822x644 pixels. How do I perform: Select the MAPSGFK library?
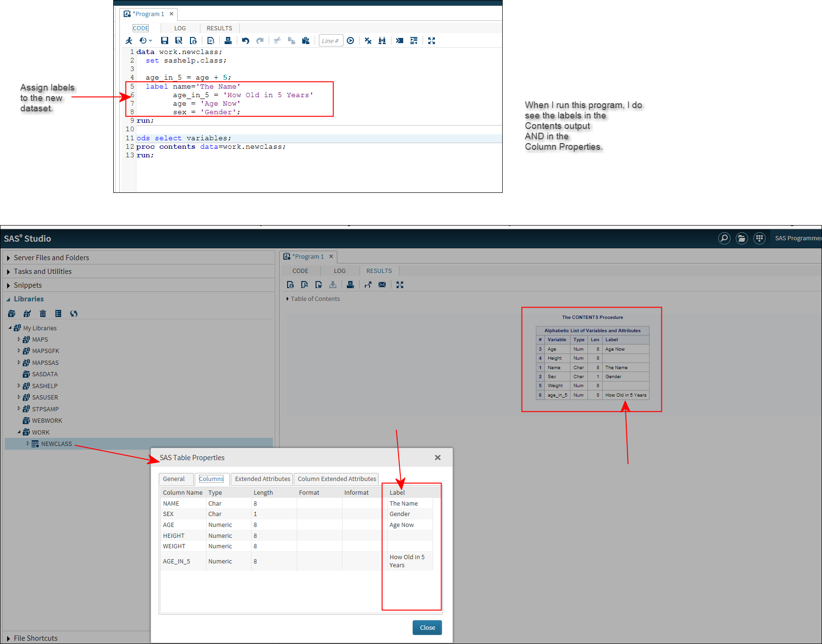[45, 351]
